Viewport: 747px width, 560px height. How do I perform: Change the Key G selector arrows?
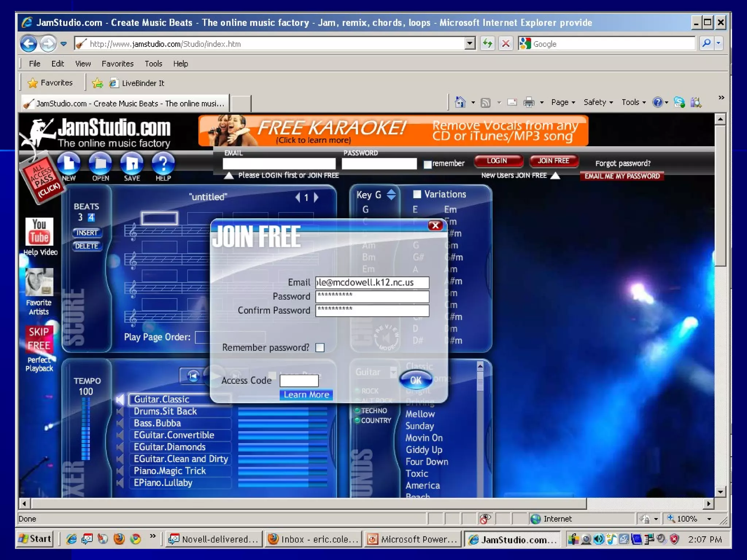tap(391, 195)
